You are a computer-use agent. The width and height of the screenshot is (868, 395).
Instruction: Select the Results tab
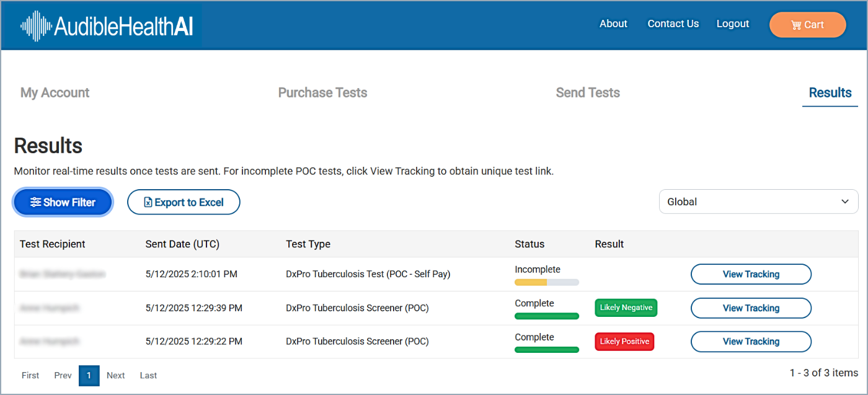[x=830, y=92]
